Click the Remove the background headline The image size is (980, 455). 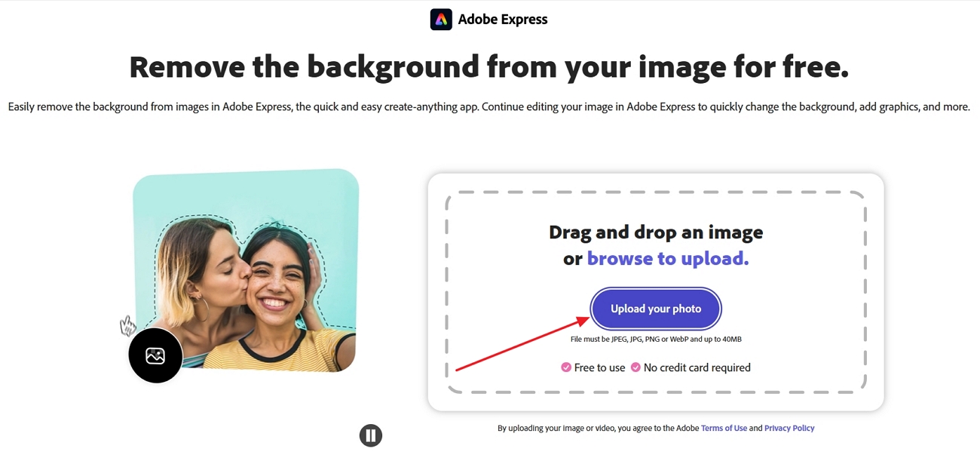(x=489, y=66)
